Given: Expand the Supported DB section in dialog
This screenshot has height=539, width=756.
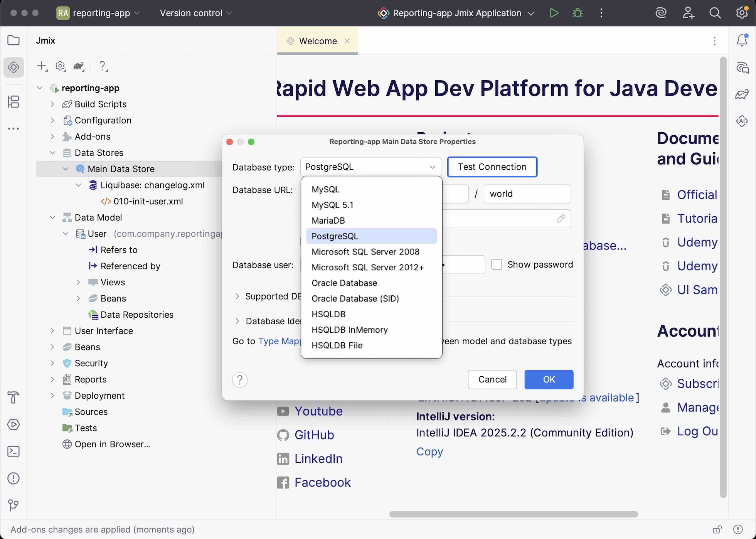Looking at the screenshot, I should [x=237, y=296].
